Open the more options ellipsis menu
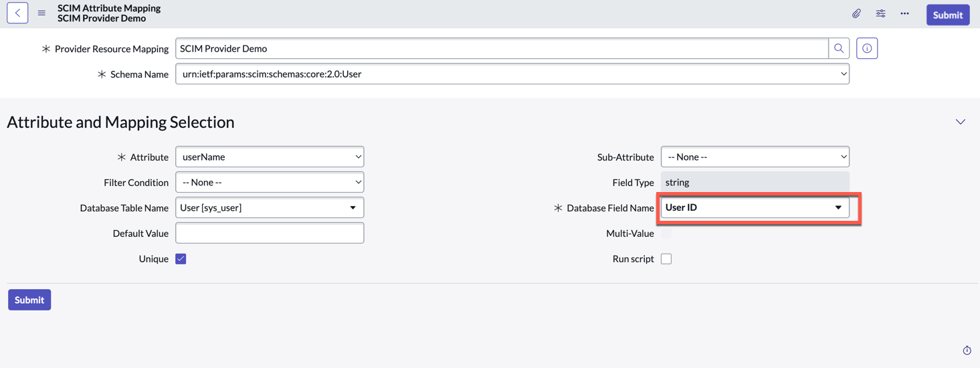This screenshot has height=368, width=980. [904, 13]
